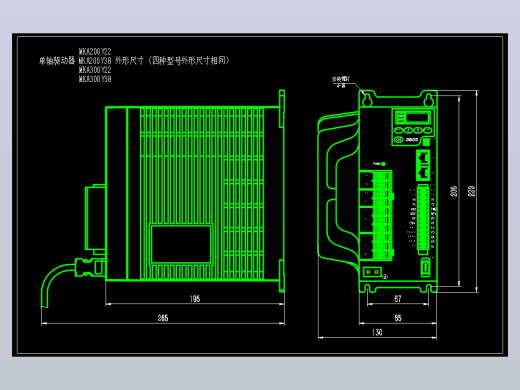The width and height of the screenshot is (520, 390).
Task: Click the MKA200Y38 model label
Action: 95,61
